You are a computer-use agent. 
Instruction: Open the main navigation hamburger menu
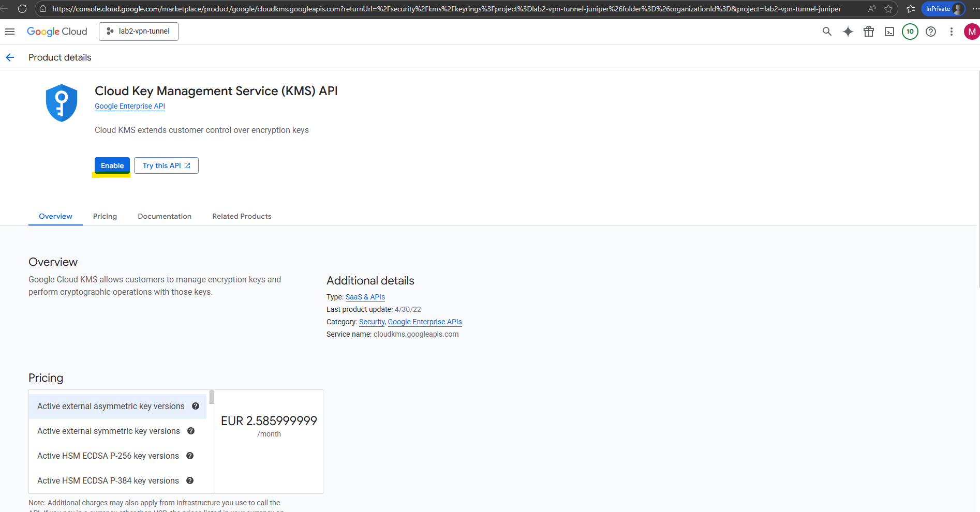pyautogui.click(x=10, y=32)
